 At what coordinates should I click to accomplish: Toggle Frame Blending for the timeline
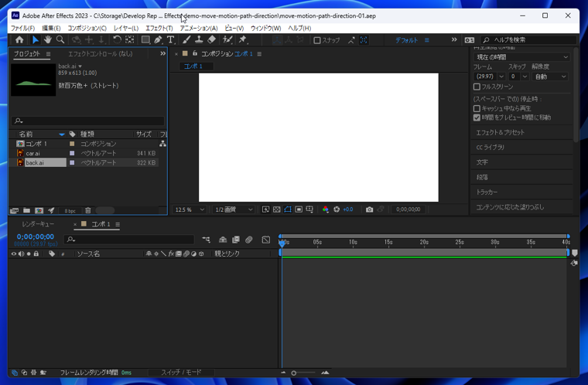(x=236, y=240)
